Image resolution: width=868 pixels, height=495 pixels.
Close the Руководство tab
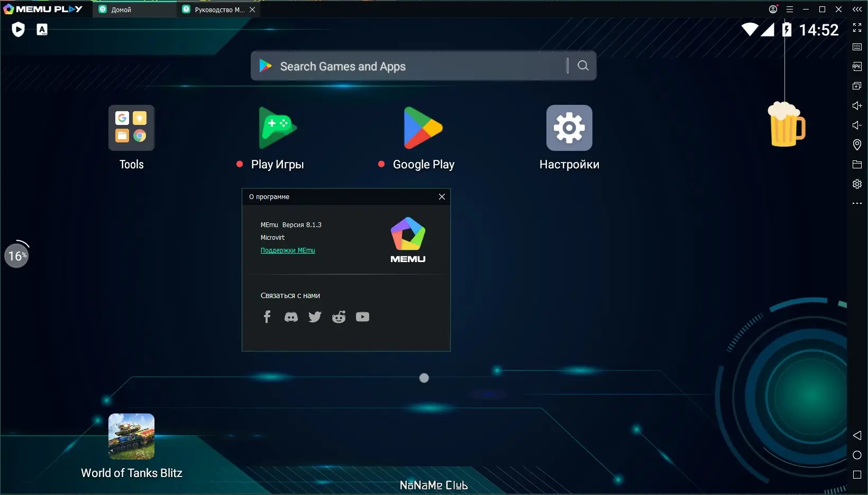point(252,10)
